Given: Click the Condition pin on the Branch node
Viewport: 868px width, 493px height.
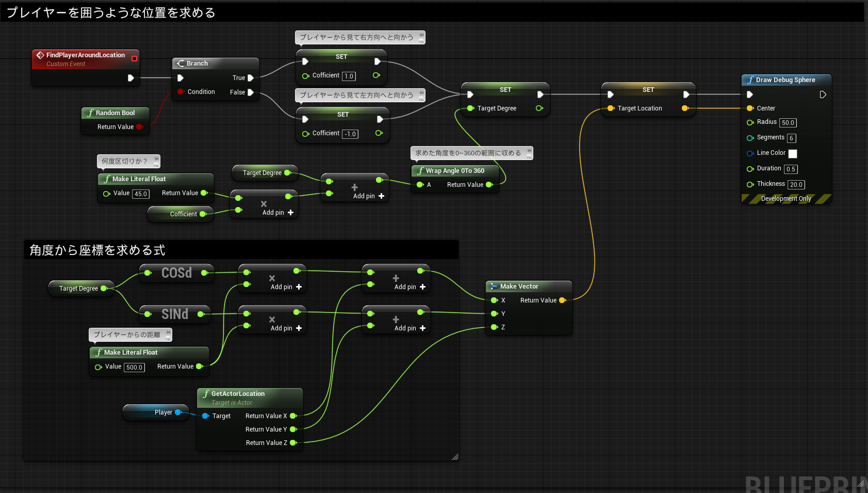Looking at the screenshot, I should [x=181, y=91].
